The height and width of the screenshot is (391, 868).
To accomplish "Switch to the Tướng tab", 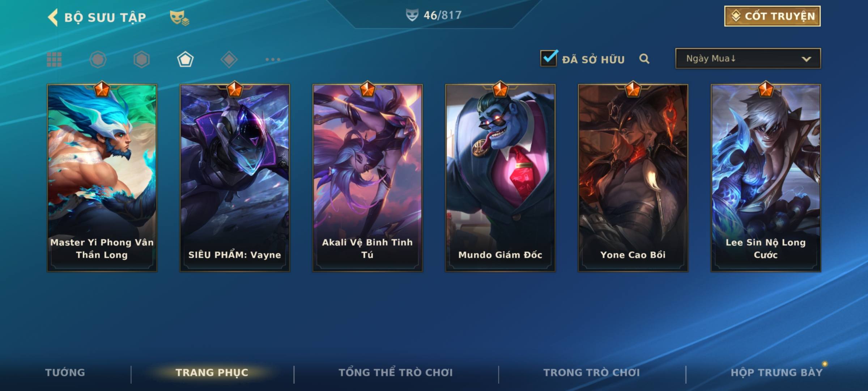I will [65, 373].
